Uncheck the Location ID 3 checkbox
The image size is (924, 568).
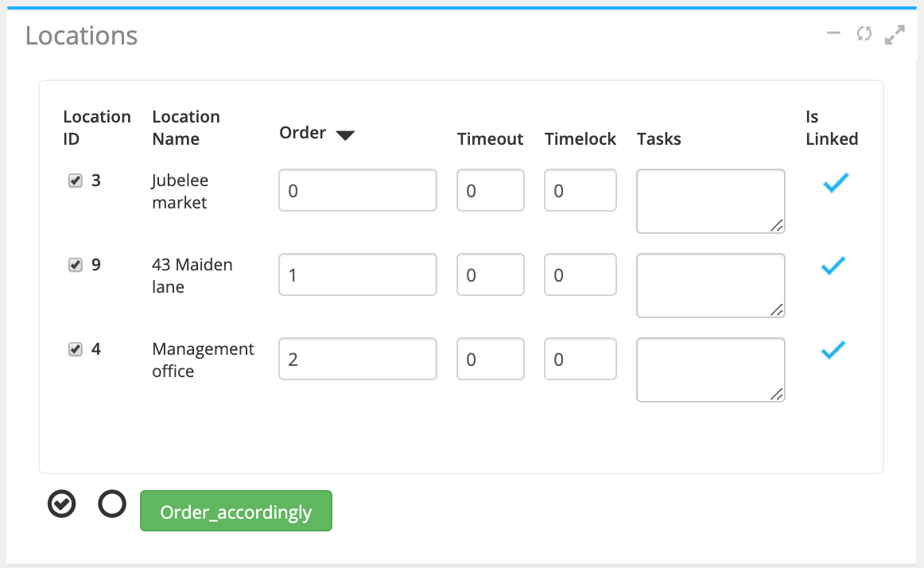(76, 181)
